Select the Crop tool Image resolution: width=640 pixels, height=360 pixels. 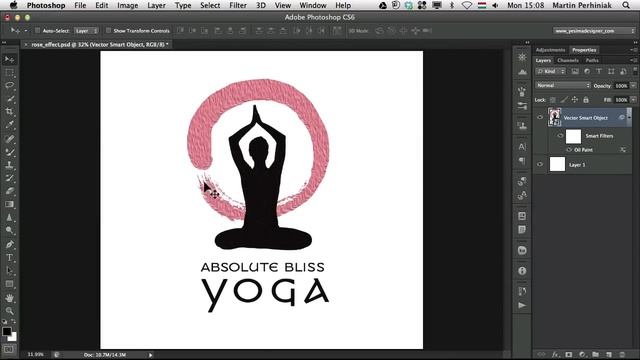[9, 111]
